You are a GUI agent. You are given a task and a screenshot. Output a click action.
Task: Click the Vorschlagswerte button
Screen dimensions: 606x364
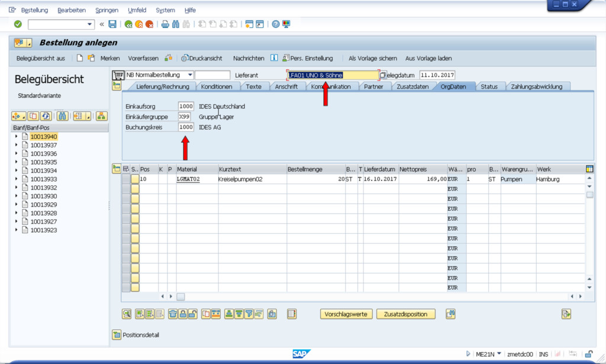(346, 314)
